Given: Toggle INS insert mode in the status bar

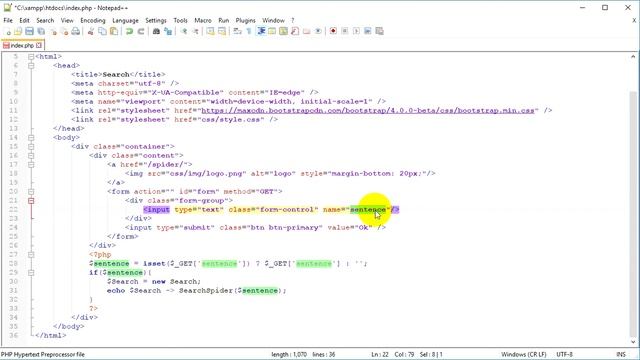Looking at the screenshot, I should click(621, 354).
